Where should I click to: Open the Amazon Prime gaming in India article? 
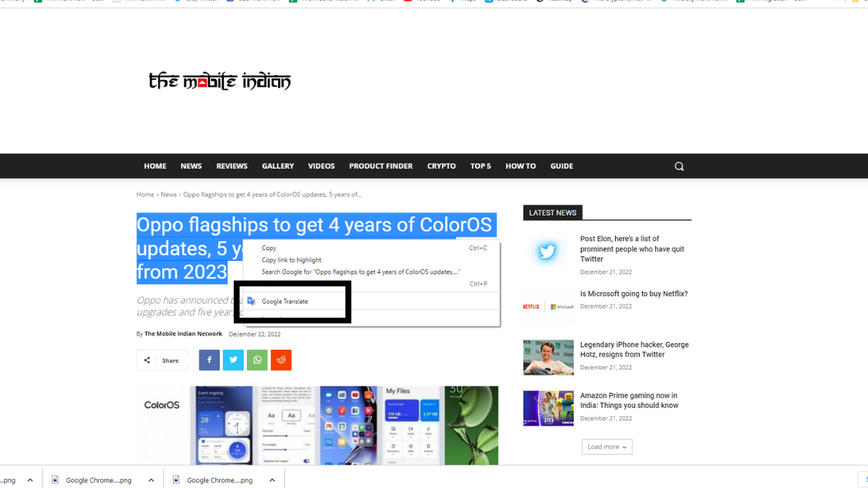pos(629,401)
